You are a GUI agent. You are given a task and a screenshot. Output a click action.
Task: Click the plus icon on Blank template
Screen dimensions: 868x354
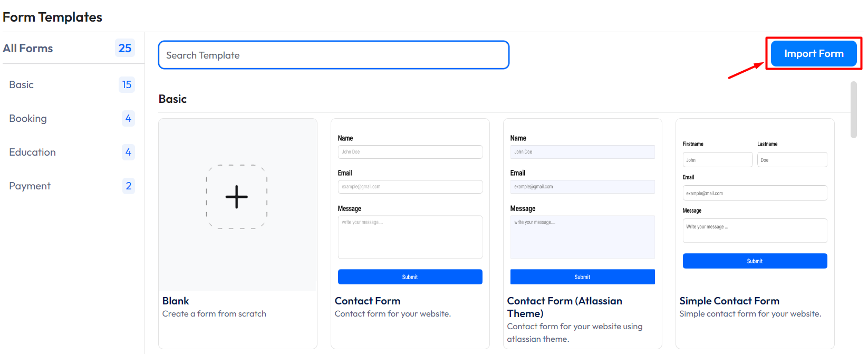tap(237, 197)
